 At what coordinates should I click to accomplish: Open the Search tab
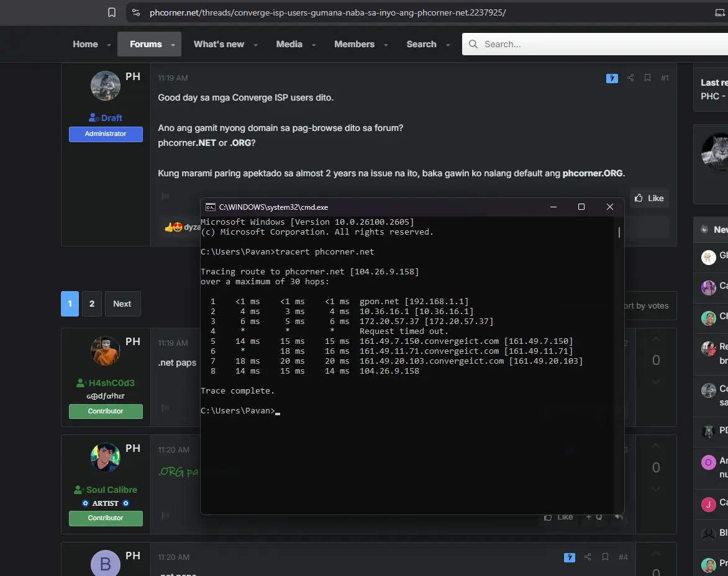(422, 44)
